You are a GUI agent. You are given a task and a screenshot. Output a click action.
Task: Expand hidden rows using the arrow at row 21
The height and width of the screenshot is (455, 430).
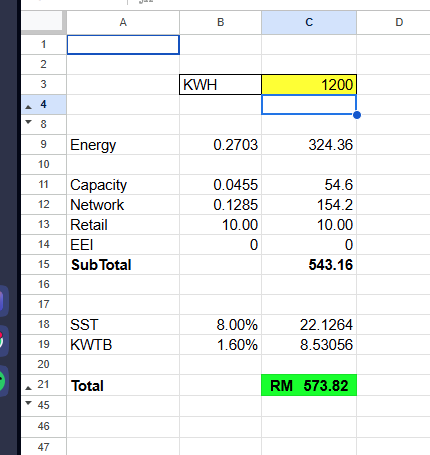29,388
